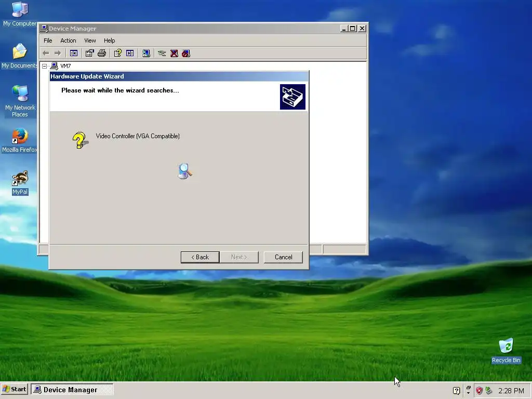
Task: Maximize the Device Manager window
Action: [353, 29]
